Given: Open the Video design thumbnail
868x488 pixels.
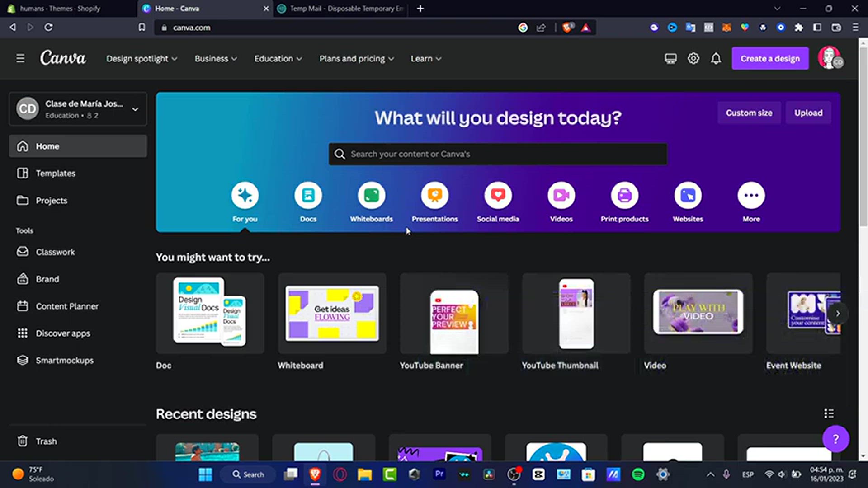Looking at the screenshot, I should [x=698, y=313].
